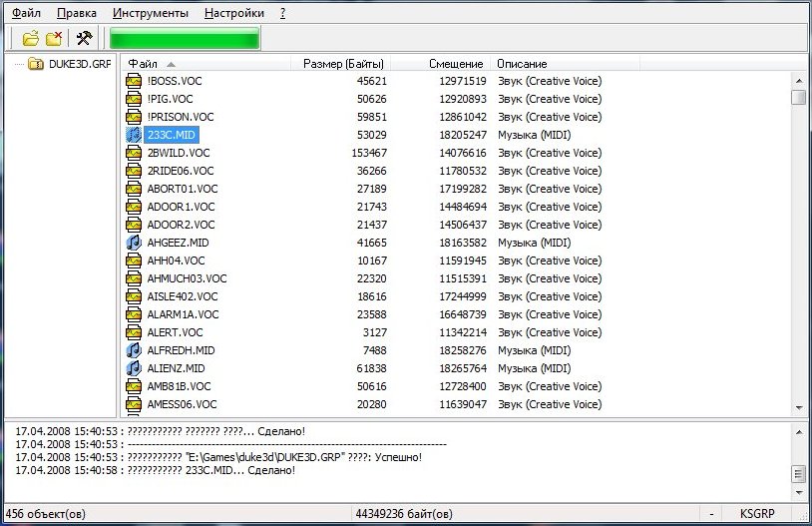Open the Файл menu
The width and height of the screenshot is (812, 526).
pyautogui.click(x=26, y=13)
